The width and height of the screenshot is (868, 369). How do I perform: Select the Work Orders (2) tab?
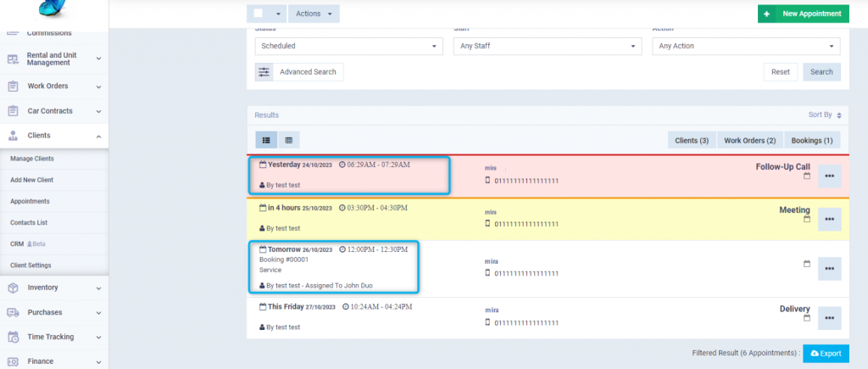click(750, 140)
